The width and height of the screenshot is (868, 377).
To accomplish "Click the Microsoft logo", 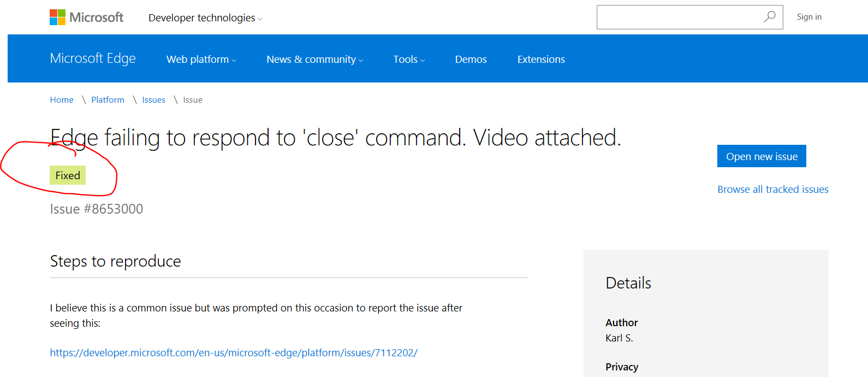I will (x=86, y=17).
